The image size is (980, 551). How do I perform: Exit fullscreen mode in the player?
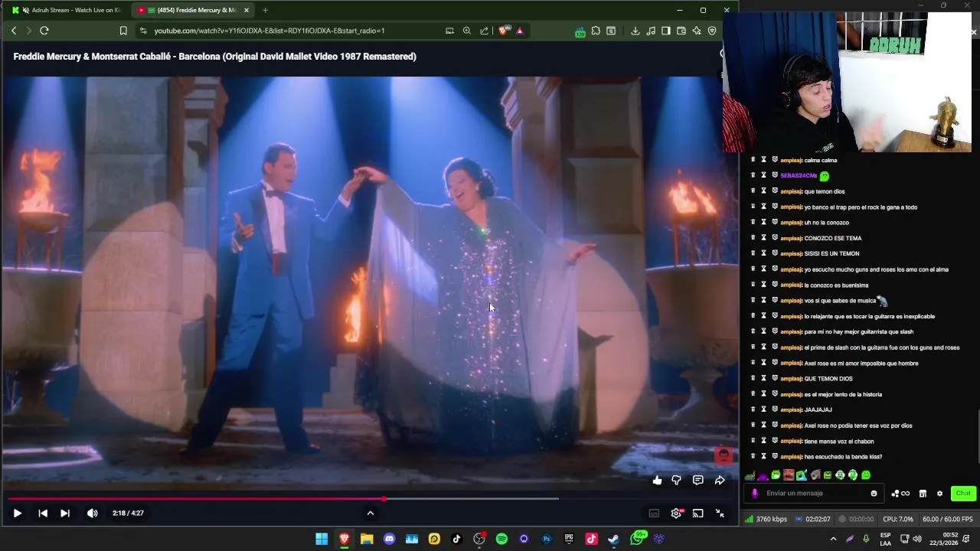pyautogui.click(x=720, y=514)
